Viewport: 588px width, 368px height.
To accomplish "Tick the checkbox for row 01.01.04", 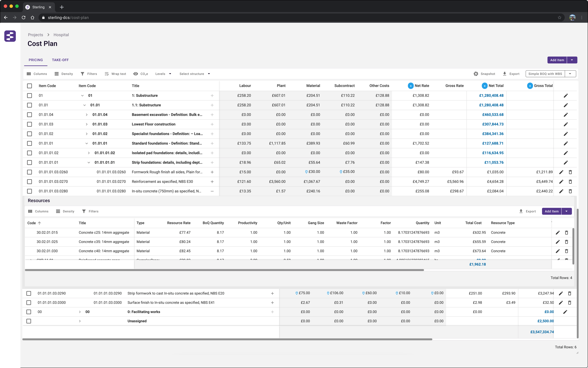I will 30,115.
